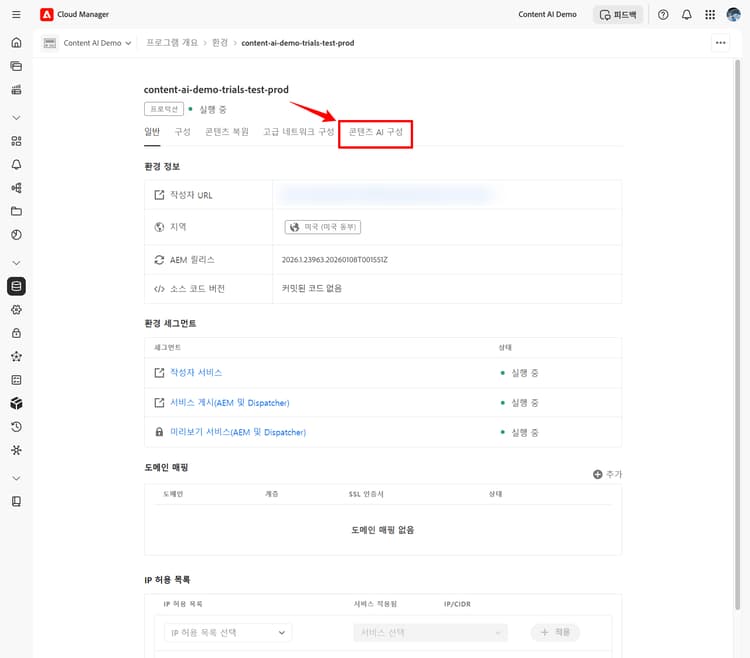Open the 3D cube icon in sidebar

coord(16,404)
